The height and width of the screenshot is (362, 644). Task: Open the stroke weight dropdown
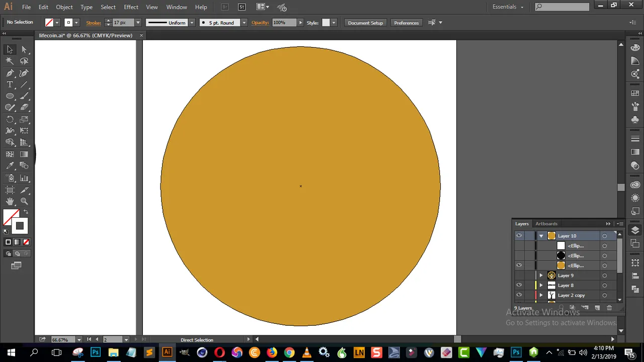(138, 23)
